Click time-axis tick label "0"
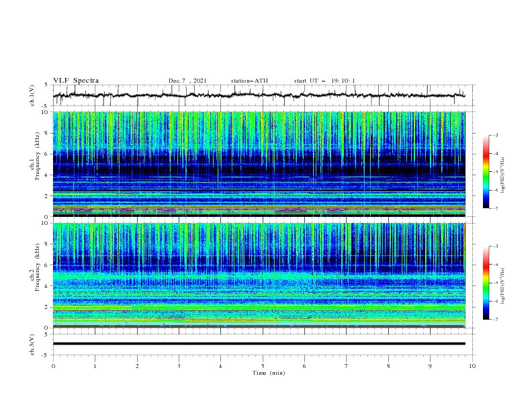532x411 pixels. (53, 366)
